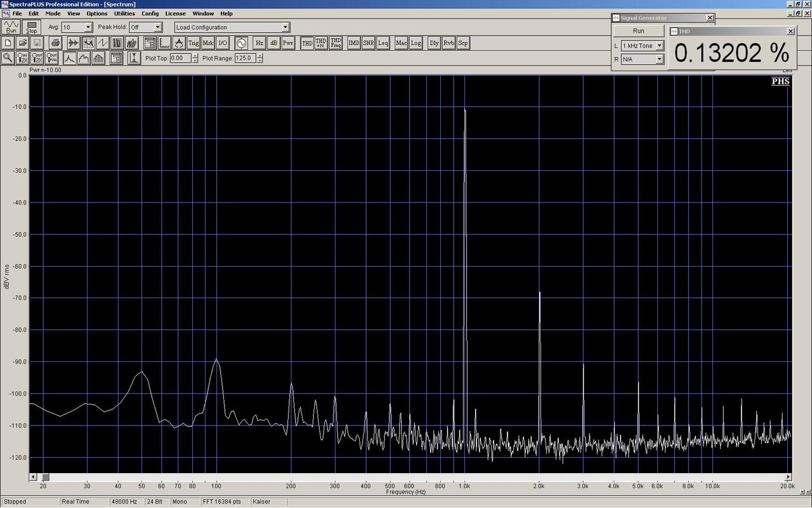
Task: Click the Stop analyzer button
Action: point(32,27)
